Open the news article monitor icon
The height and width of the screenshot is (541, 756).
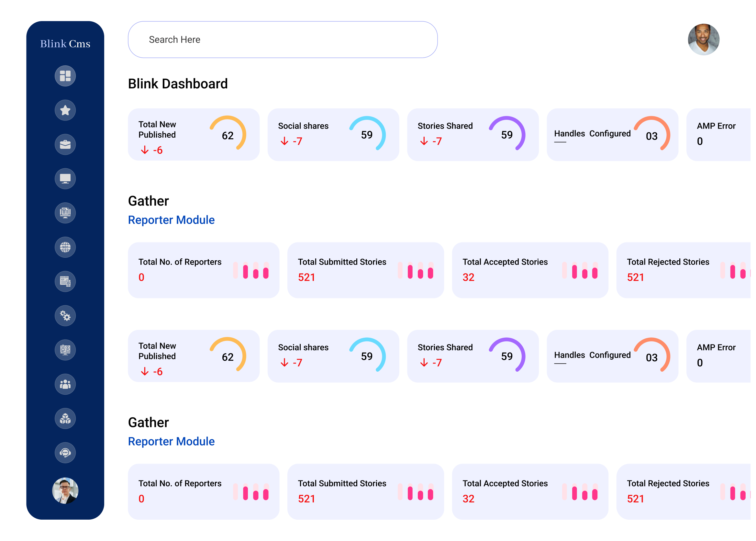point(65,213)
